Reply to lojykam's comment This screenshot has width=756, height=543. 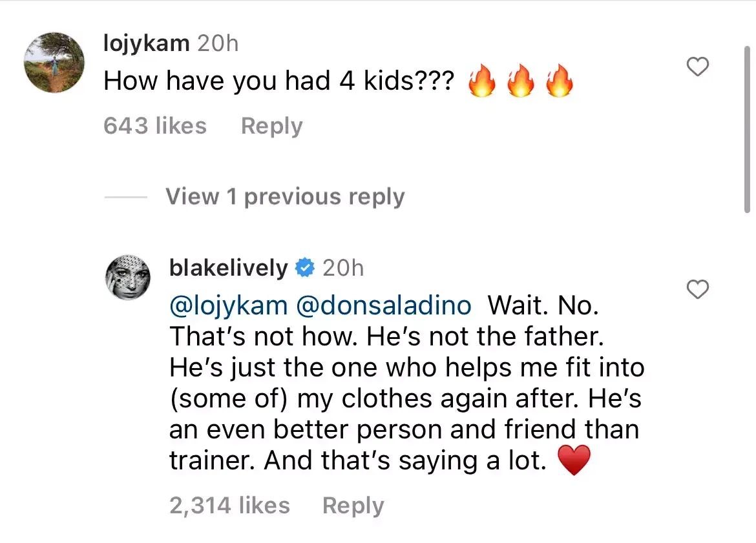point(271,126)
